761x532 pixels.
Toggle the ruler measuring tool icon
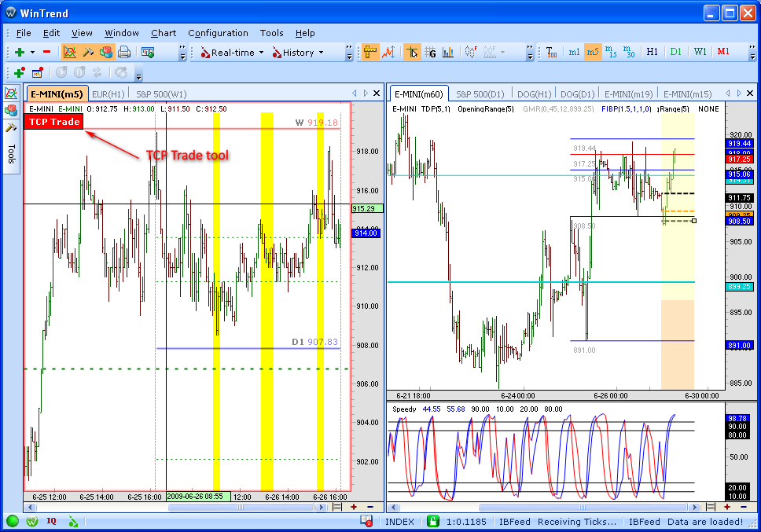tap(370, 53)
